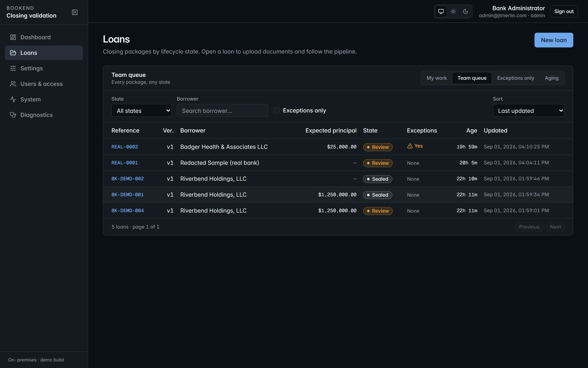Create a New loan
Viewport: 588px width, 368px height.
click(553, 40)
